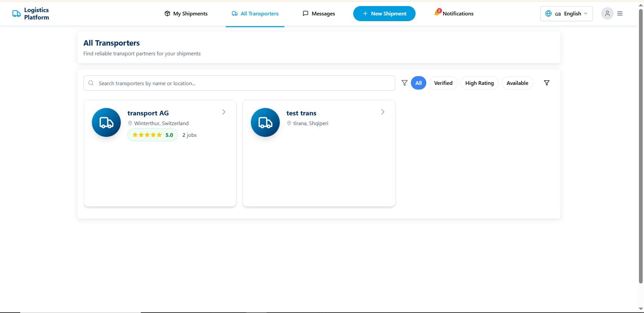
Task: Toggle the Verified filter chip
Action: (x=443, y=83)
